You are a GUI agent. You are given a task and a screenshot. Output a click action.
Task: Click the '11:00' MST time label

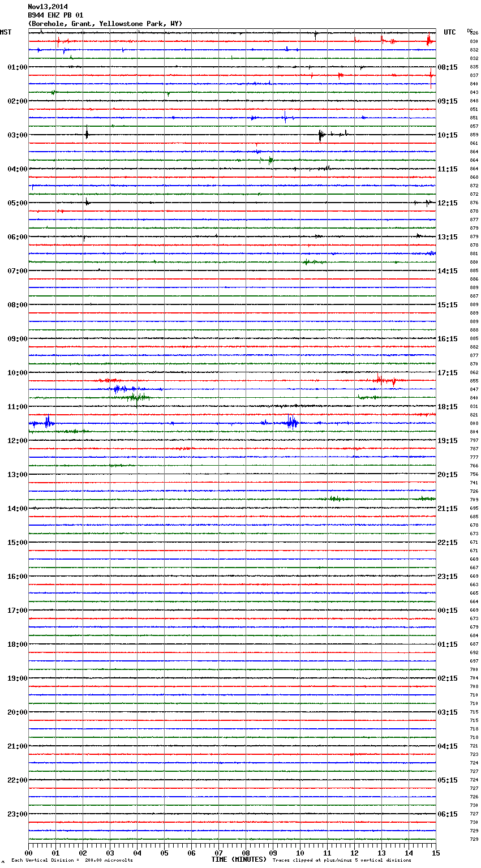tap(18, 407)
